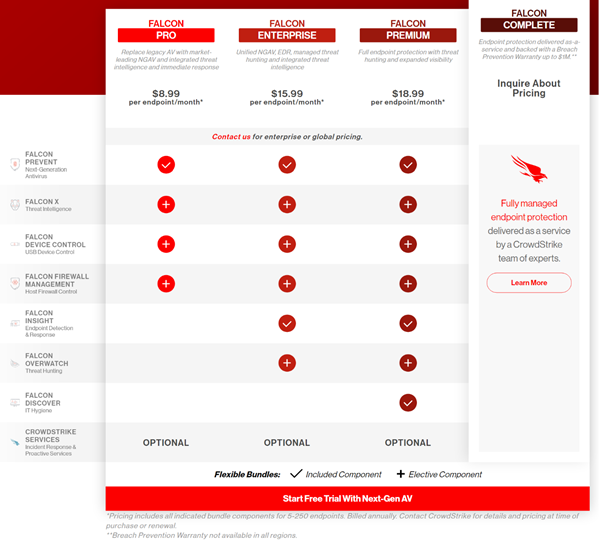
Task: Click the CrowdStrike Services falcon icon
Action: click(x=15, y=442)
